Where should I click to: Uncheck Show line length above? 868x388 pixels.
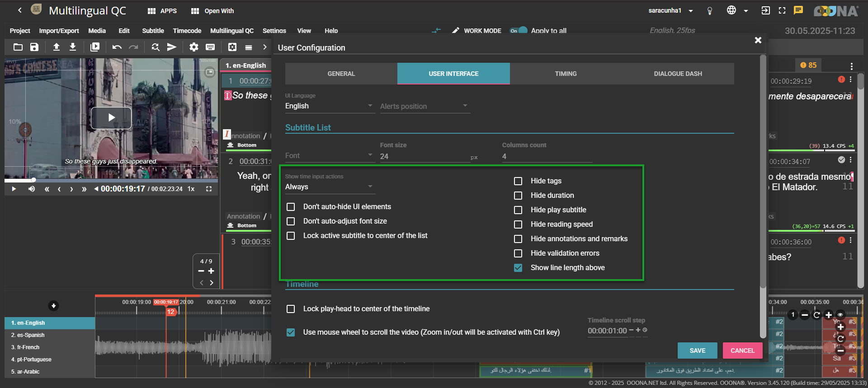tap(518, 268)
